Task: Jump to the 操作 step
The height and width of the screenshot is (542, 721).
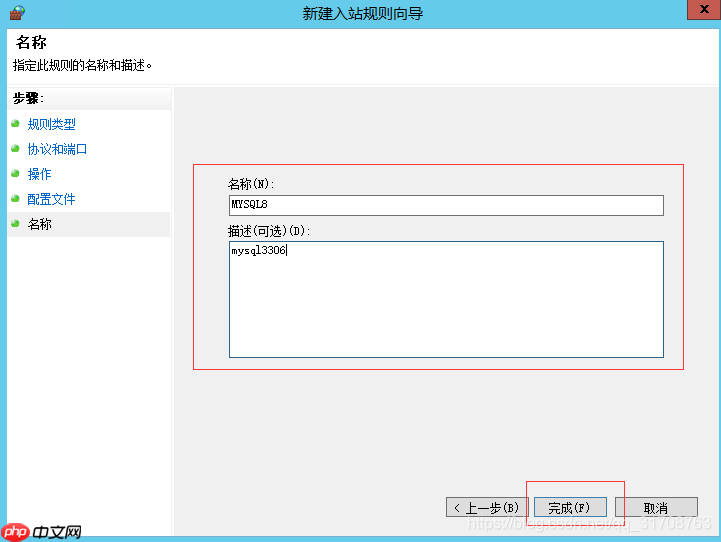Action: (40, 174)
